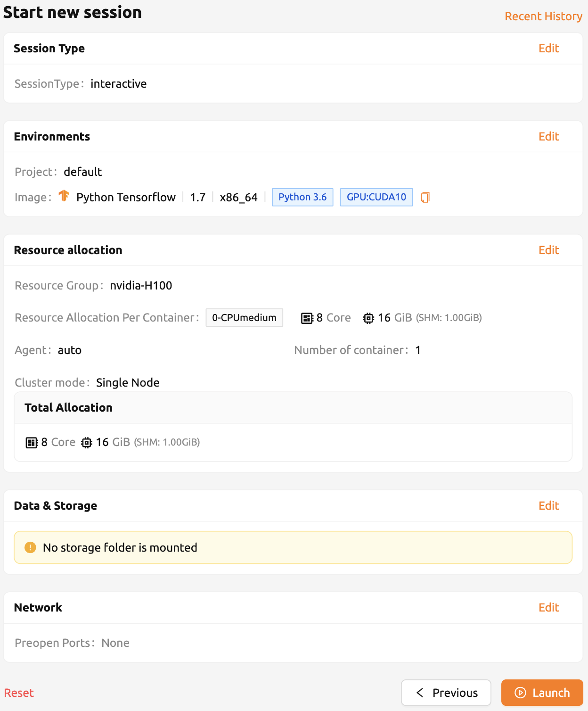Click the memory icon in Total Allocation
The width and height of the screenshot is (588, 711).
click(87, 443)
